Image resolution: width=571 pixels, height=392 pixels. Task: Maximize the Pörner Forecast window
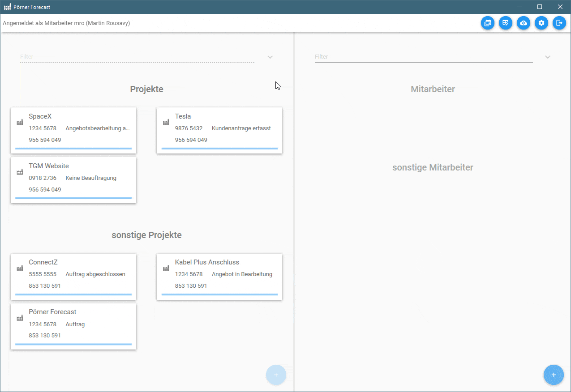coord(540,7)
